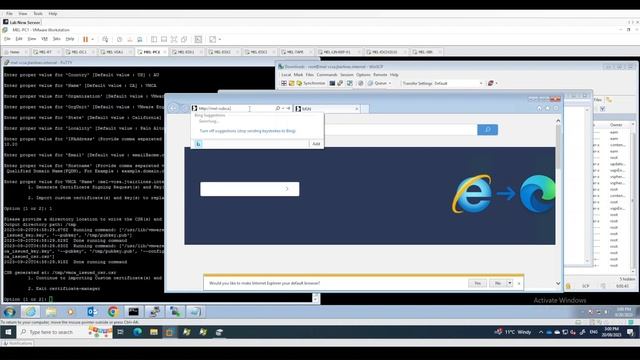Open WinSCP Local menu
Screen dimensions: 640x360
[286, 75]
